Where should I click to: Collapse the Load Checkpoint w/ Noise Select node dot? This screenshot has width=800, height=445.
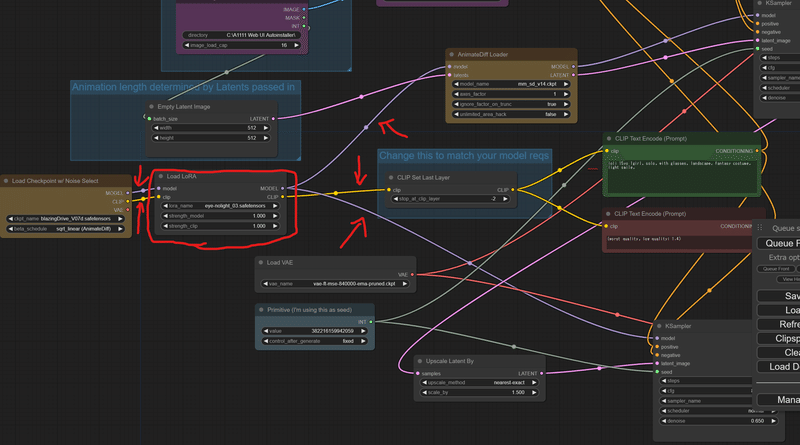click(x=6, y=181)
